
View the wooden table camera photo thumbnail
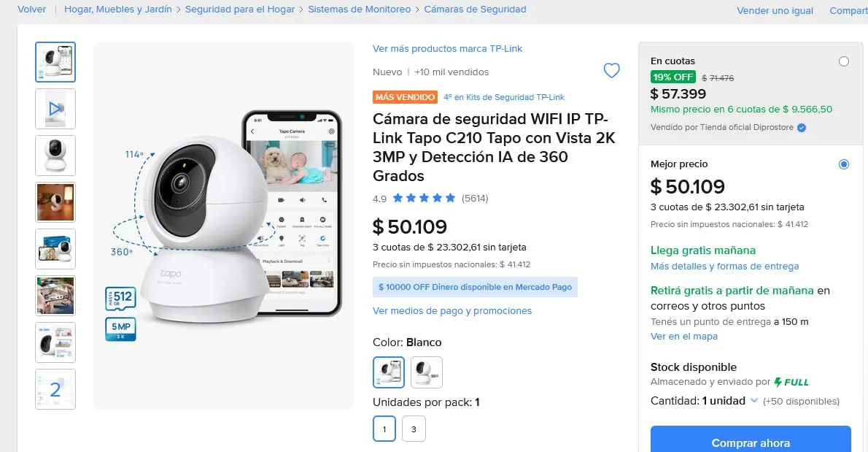55,202
